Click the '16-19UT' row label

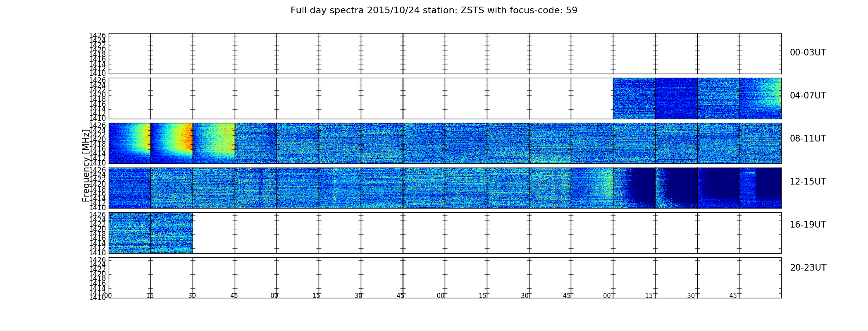point(808,225)
